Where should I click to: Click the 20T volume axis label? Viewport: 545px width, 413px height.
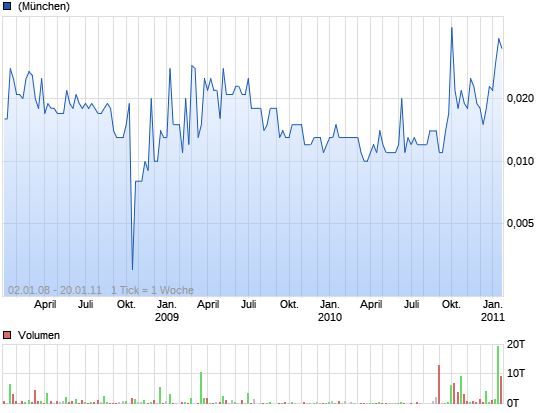click(x=516, y=344)
